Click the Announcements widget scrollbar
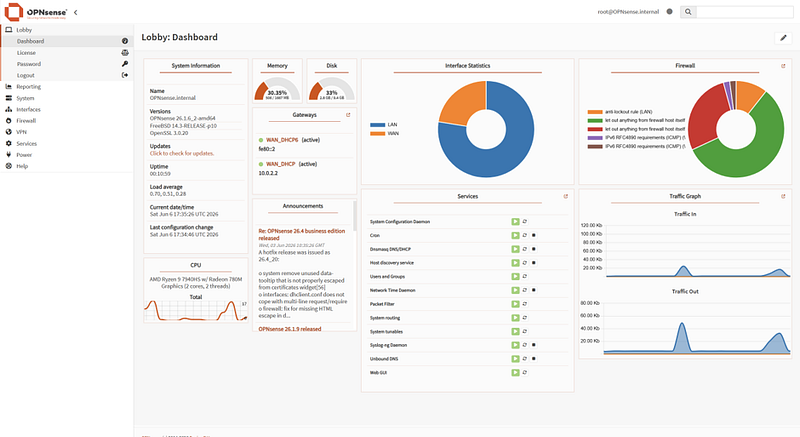The width and height of the screenshot is (800, 437). 355,215
